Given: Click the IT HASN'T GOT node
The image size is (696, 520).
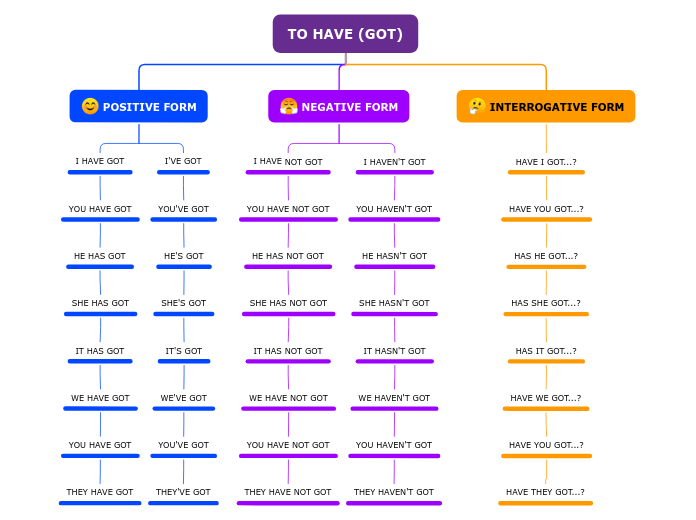Looking at the screenshot, I should [395, 352].
